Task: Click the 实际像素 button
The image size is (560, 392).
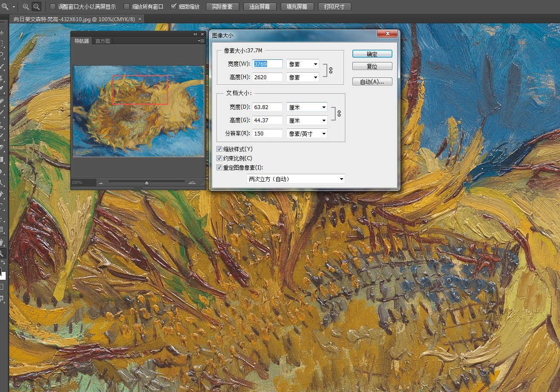Action: (222, 7)
